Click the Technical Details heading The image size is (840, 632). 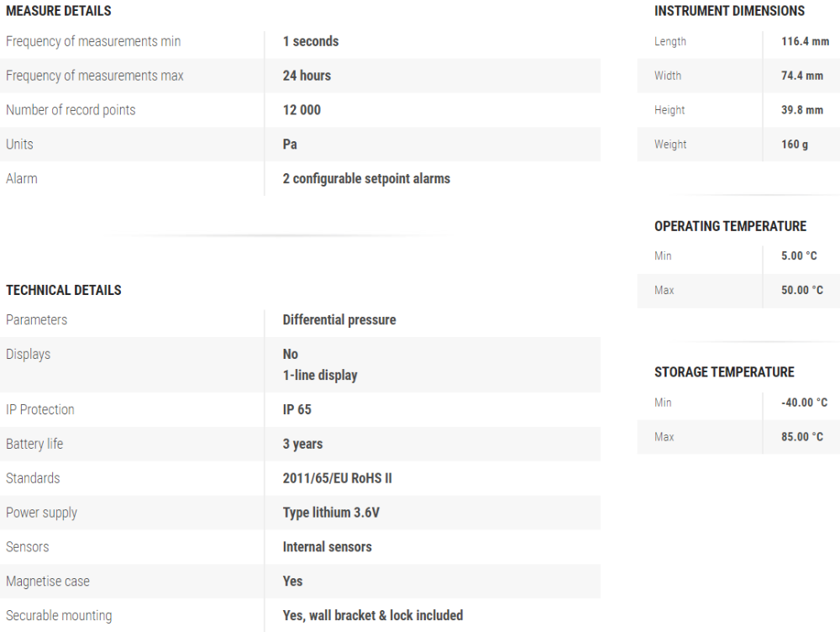[64, 290]
